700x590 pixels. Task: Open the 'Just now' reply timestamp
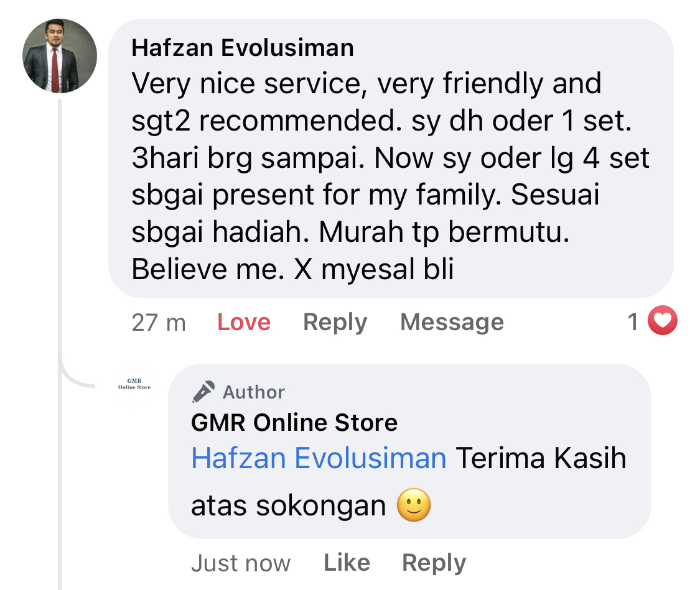tap(240, 563)
